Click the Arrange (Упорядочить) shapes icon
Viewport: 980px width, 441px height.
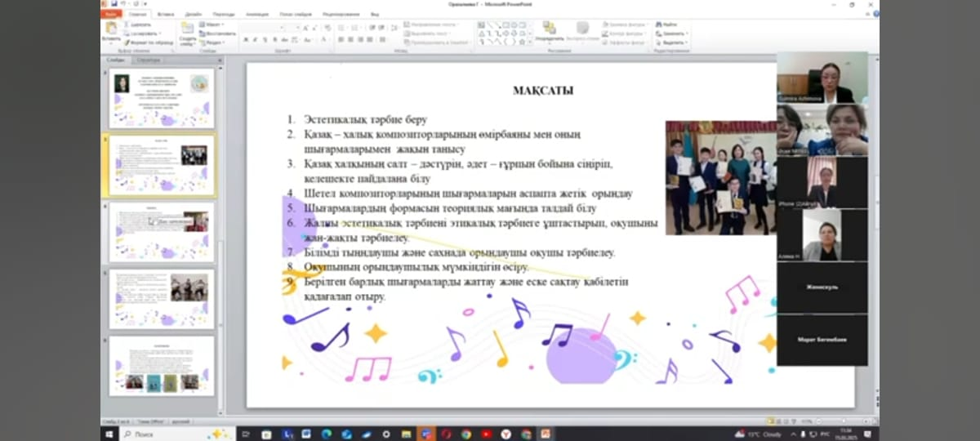[550, 29]
